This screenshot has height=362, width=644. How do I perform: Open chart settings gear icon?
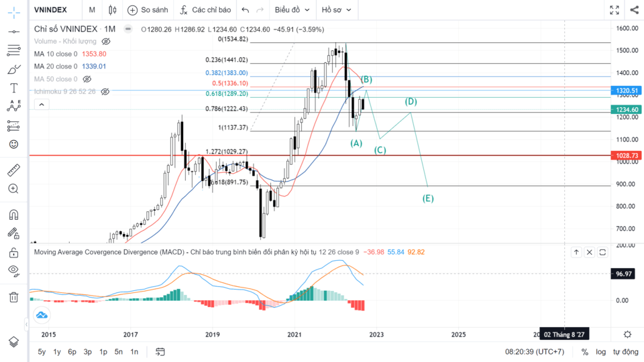(627, 334)
